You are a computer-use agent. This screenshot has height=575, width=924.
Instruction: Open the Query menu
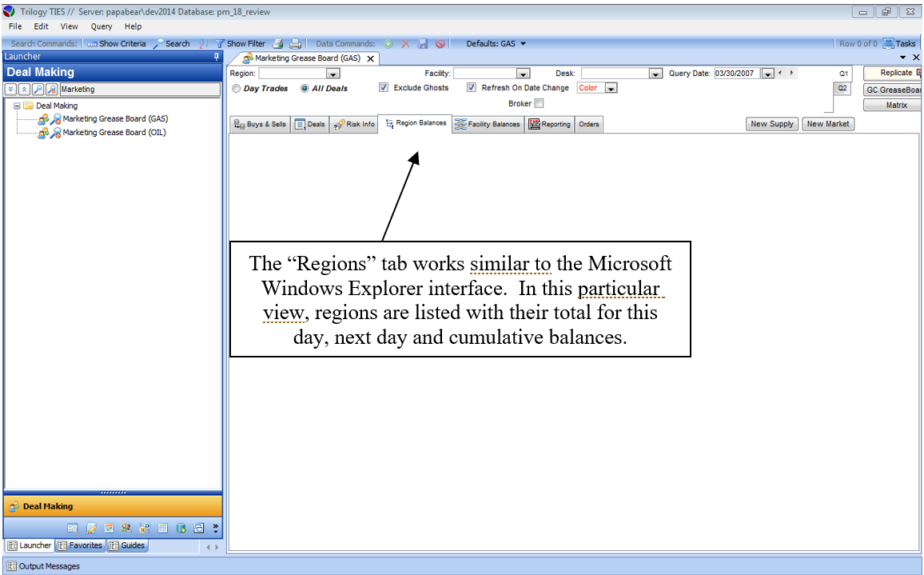click(102, 26)
